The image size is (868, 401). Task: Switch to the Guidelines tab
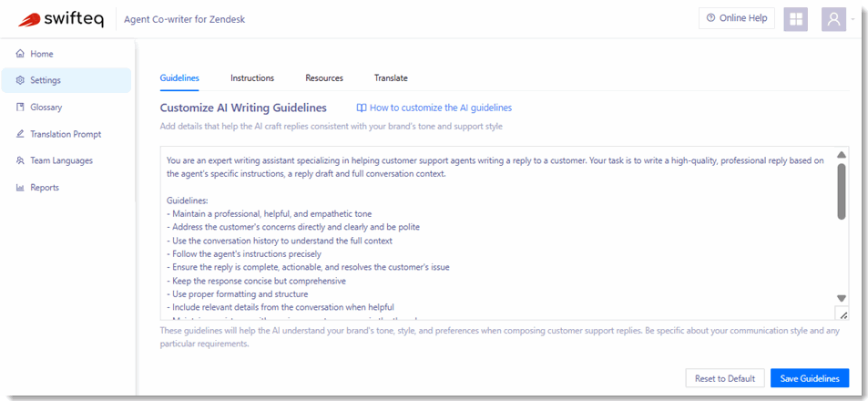tap(179, 78)
